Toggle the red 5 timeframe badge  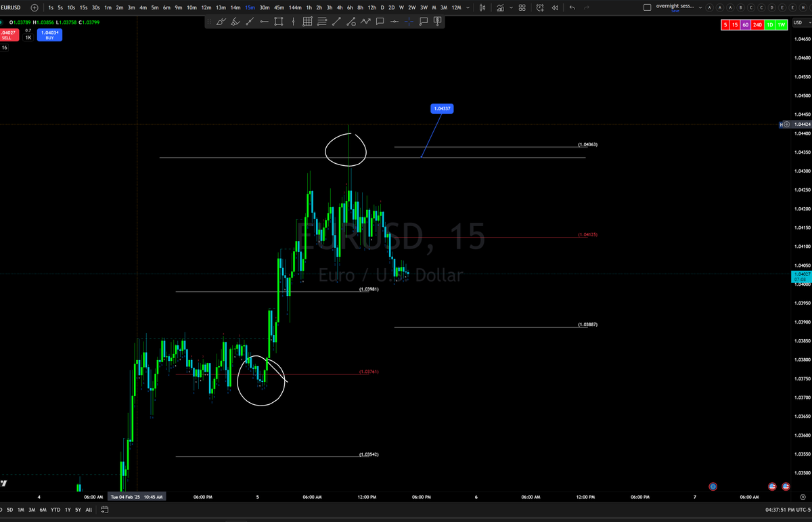725,25
